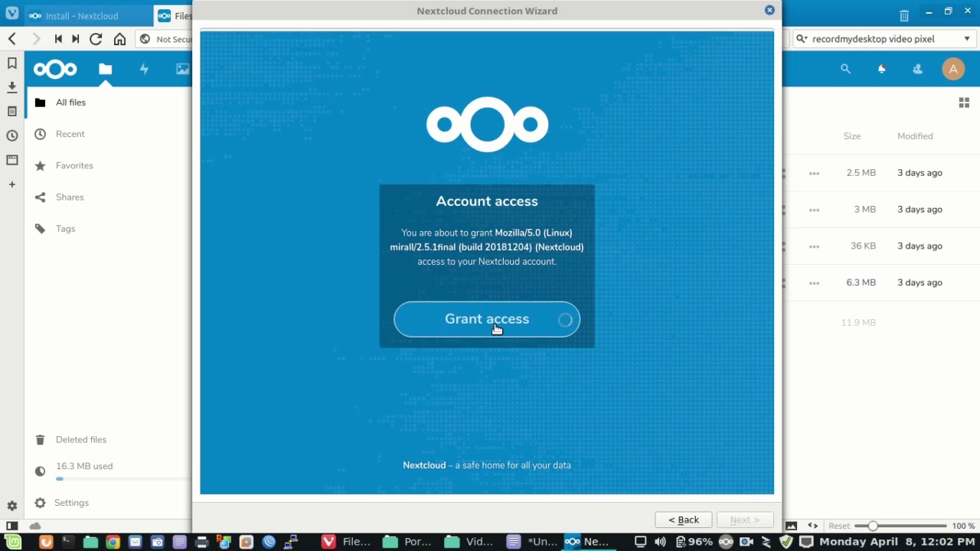Image resolution: width=980 pixels, height=551 pixels.
Task: Go to Vivaldi home page button
Action: [119, 39]
